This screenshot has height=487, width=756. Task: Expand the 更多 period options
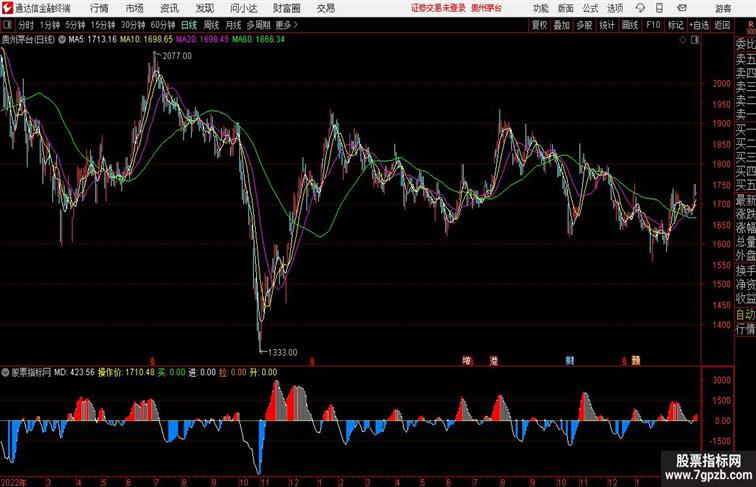coord(286,25)
